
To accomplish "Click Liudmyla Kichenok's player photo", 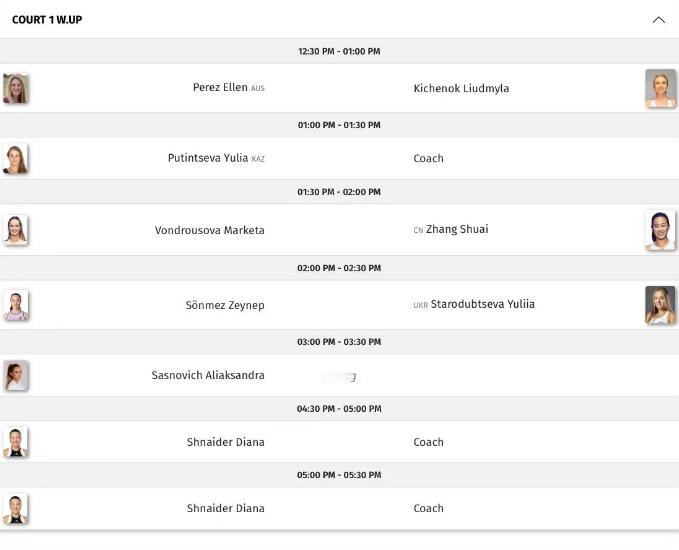I will [660, 88].
